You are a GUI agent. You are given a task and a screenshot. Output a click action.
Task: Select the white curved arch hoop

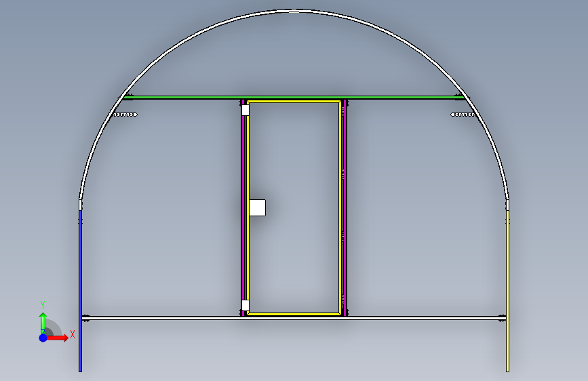294,12
